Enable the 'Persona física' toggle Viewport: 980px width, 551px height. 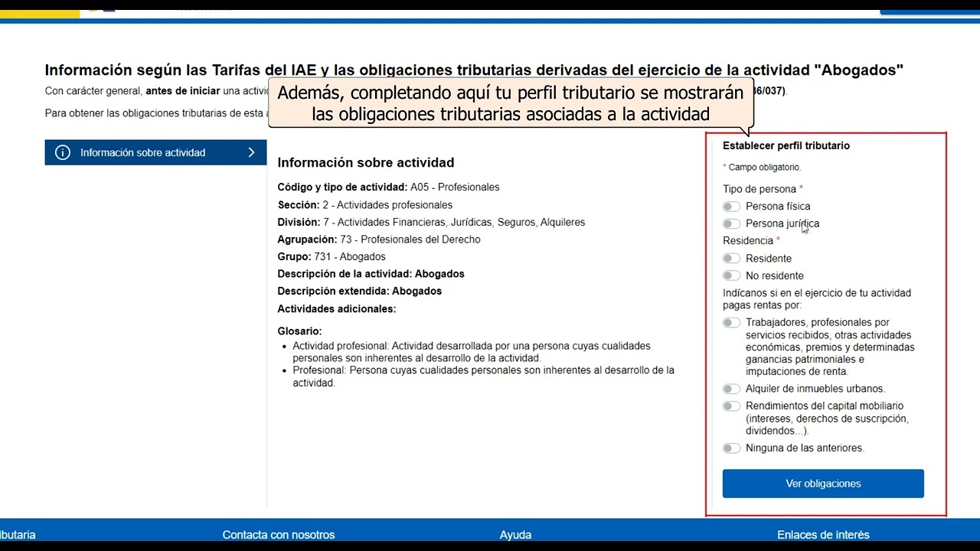pyautogui.click(x=731, y=207)
